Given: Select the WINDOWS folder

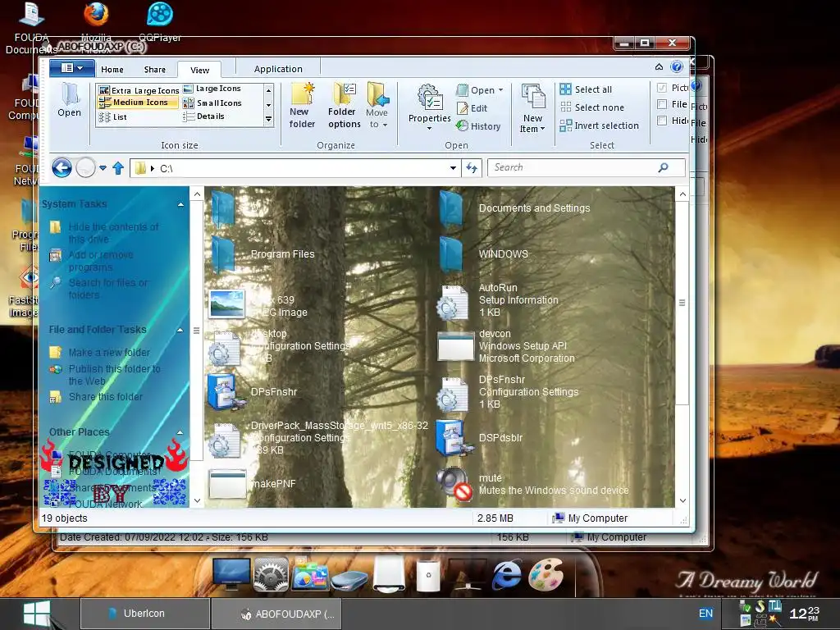Looking at the screenshot, I should (484, 254).
